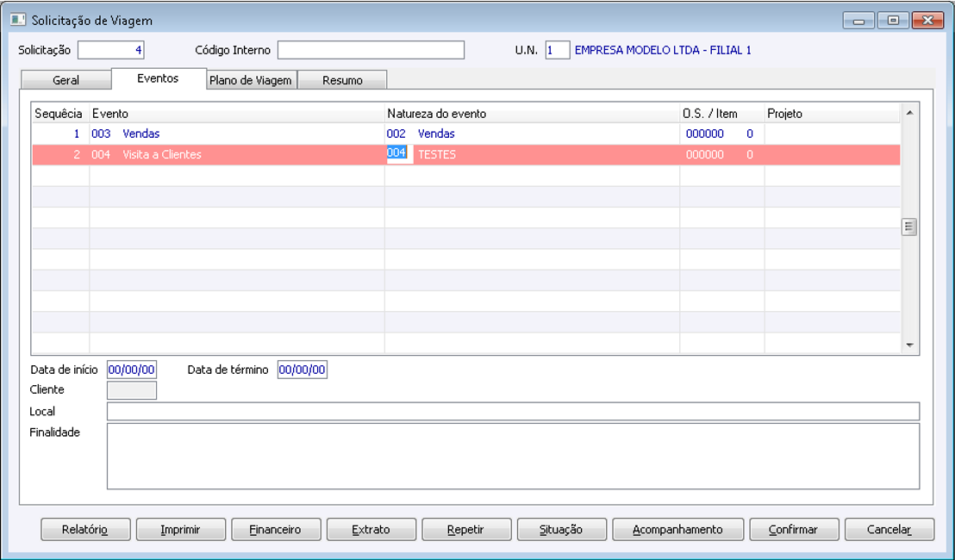Confirm the request with Confirmar button

pos(794,530)
